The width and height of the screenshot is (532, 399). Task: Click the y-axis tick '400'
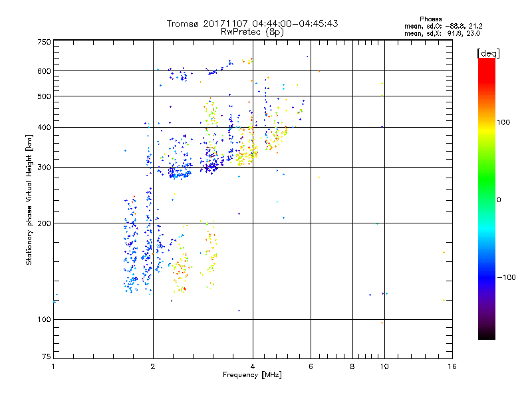[x=44, y=128]
